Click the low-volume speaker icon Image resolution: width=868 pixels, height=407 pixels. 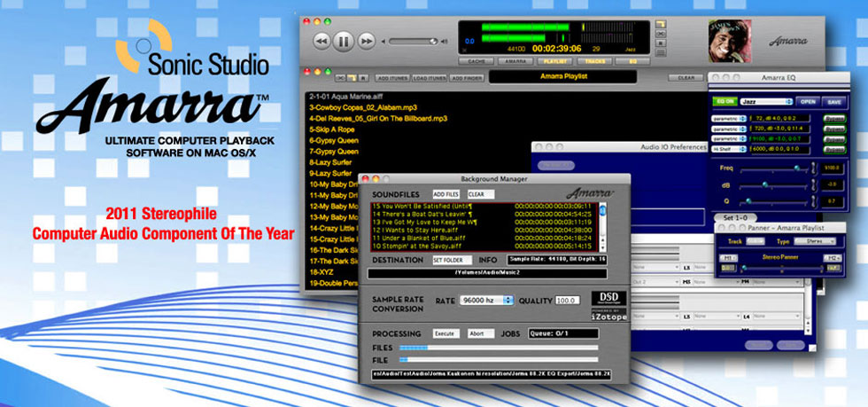(x=384, y=42)
